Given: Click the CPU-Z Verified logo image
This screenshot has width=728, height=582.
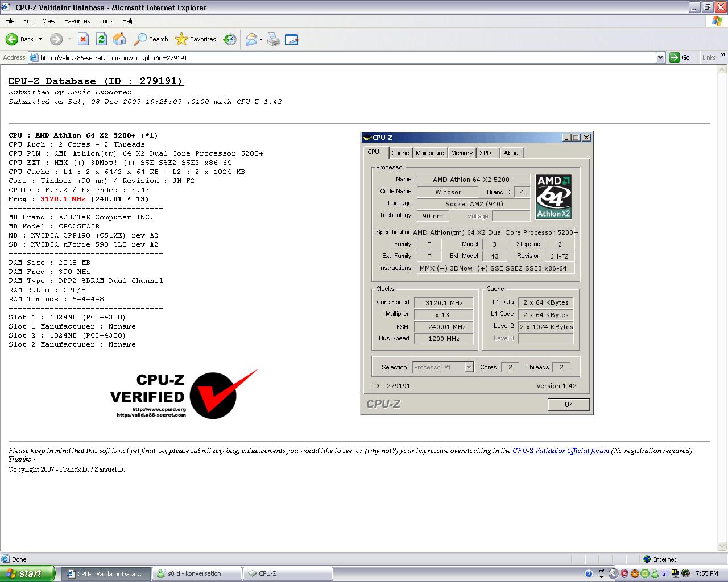Looking at the screenshot, I should [184, 394].
